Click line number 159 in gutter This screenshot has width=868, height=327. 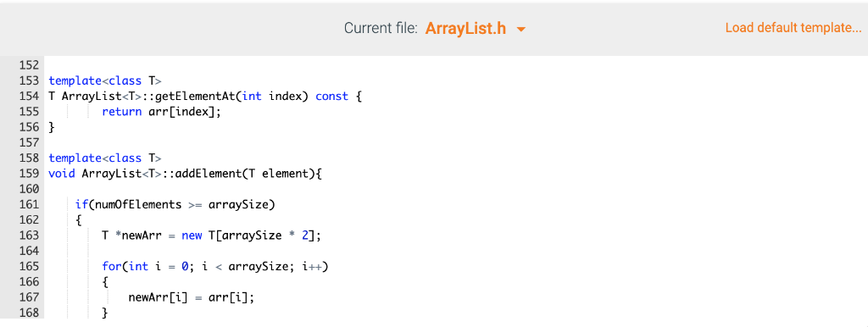point(29,174)
